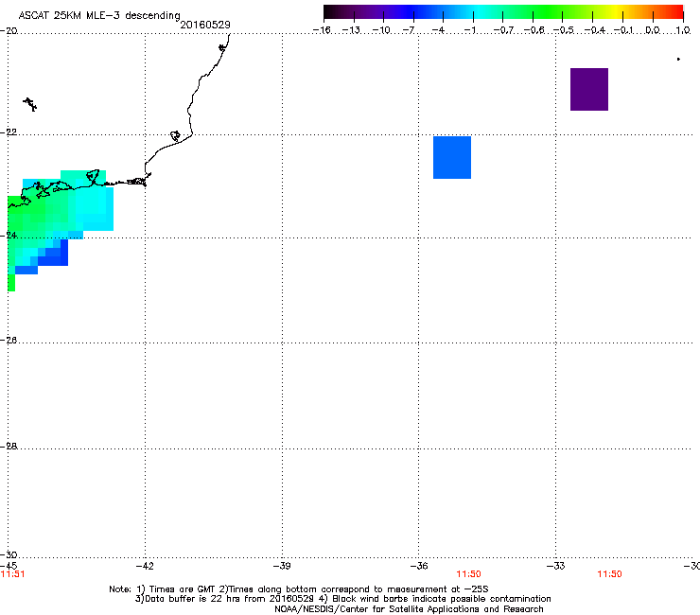Click the rainbow color scale bar
The width and height of the screenshot is (700, 615).
coord(503,12)
